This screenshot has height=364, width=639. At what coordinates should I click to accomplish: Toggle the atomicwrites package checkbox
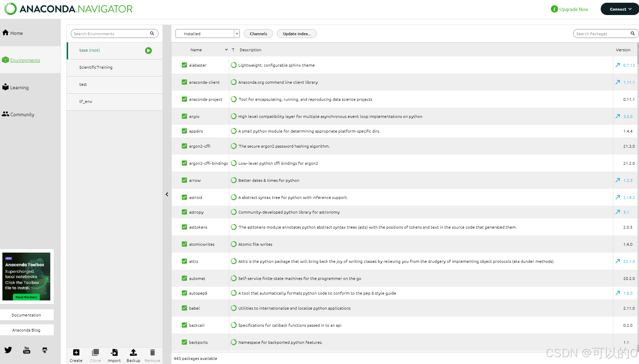point(184,244)
